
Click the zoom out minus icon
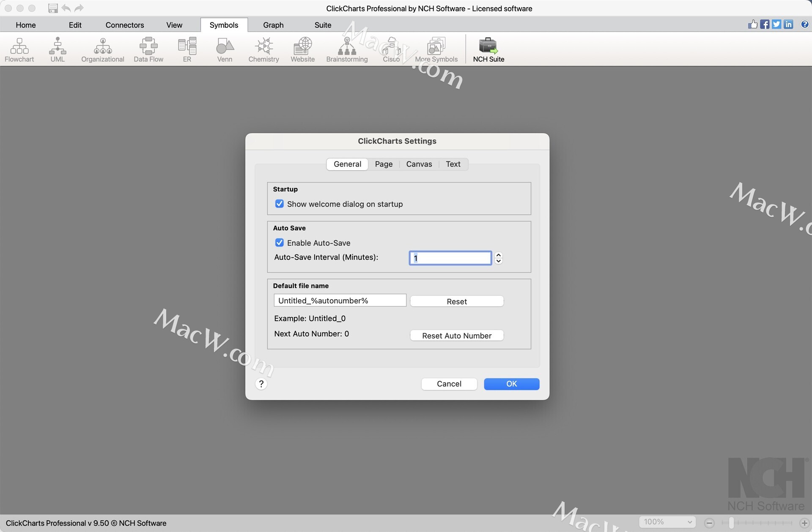[x=710, y=523]
